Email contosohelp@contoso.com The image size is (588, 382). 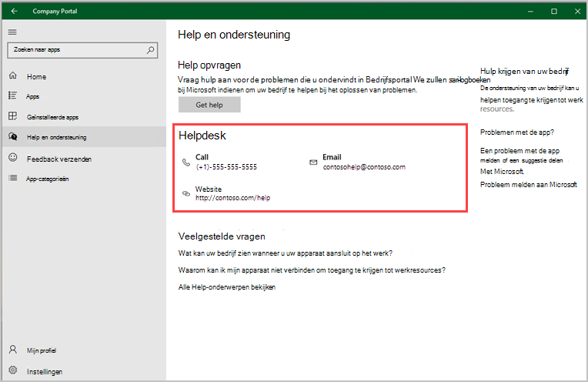point(364,167)
